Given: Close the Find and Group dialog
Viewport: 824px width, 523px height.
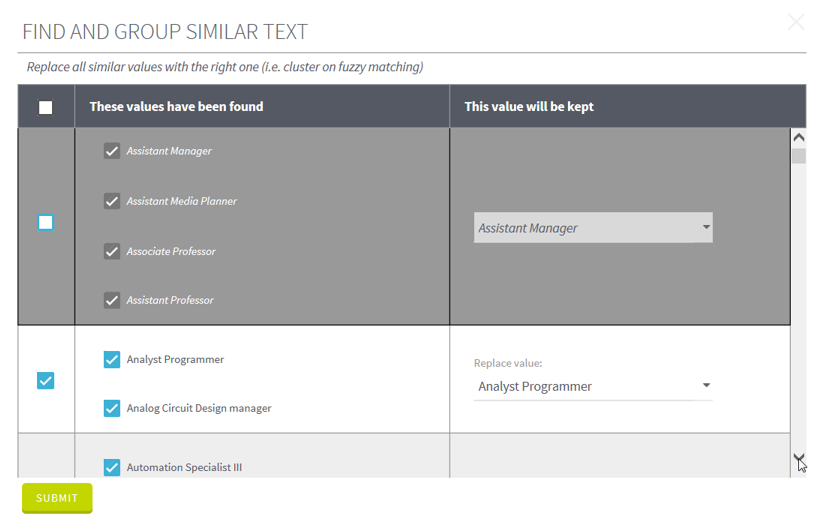Looking at the screenshot, I should click(x=796, y=22).
